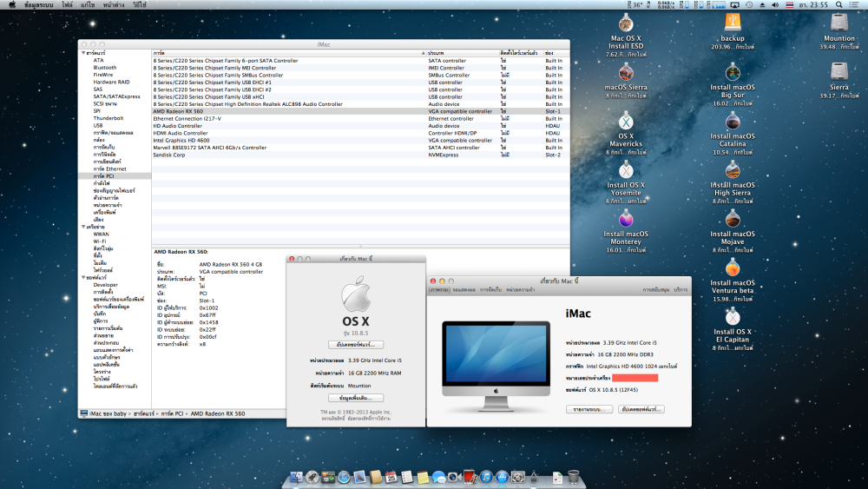Open the service link at the top right of About This Mac
Screen dimensions: 868x489
(x=681, y=290)
